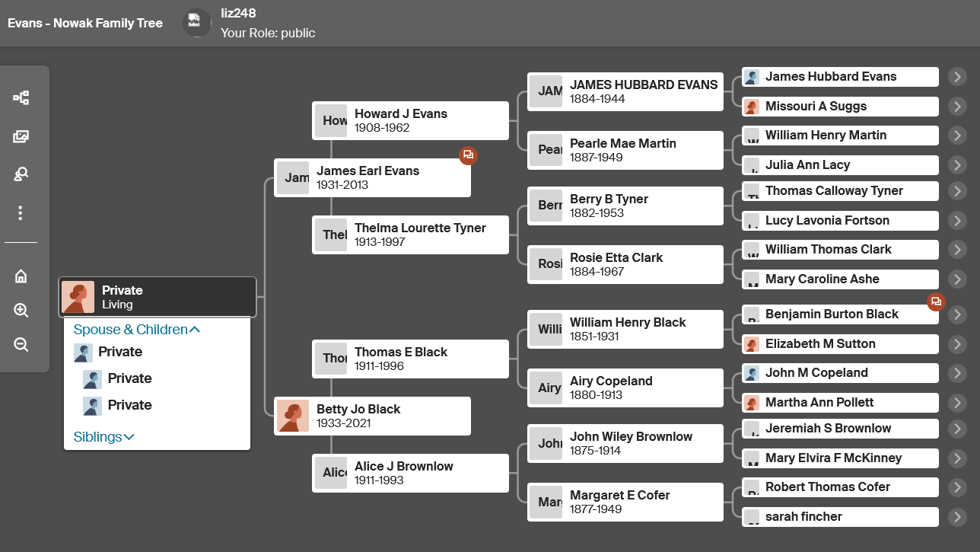Open the media gallery sidebar icon
The width and height of the screenshot is (980, 552).
coord(21,136)
